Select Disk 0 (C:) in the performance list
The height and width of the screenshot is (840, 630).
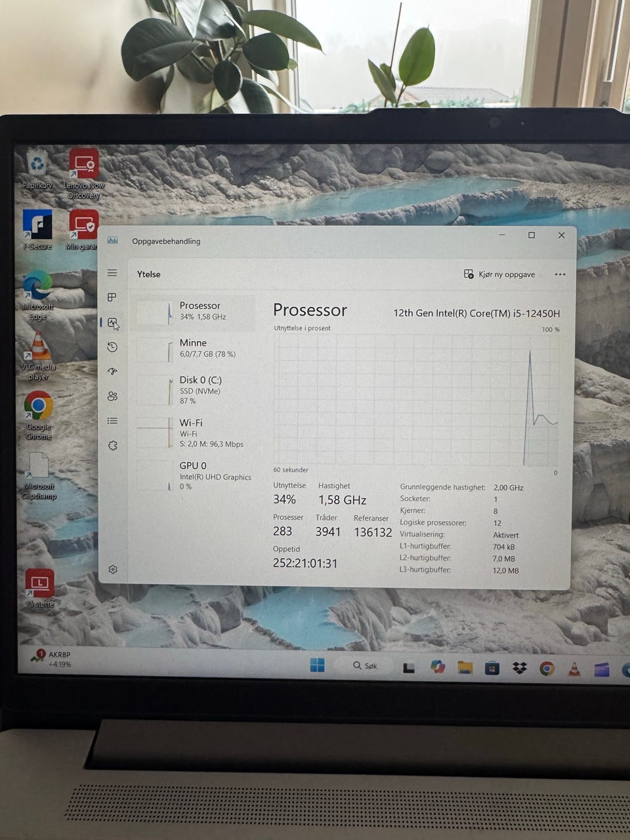194,390
